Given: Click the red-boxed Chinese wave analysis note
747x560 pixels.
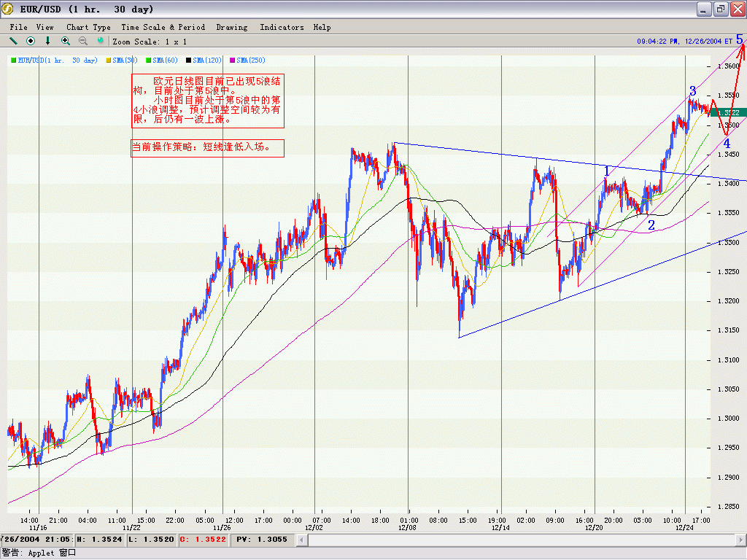Looking at the screenshot, I should tap(208, 101).
